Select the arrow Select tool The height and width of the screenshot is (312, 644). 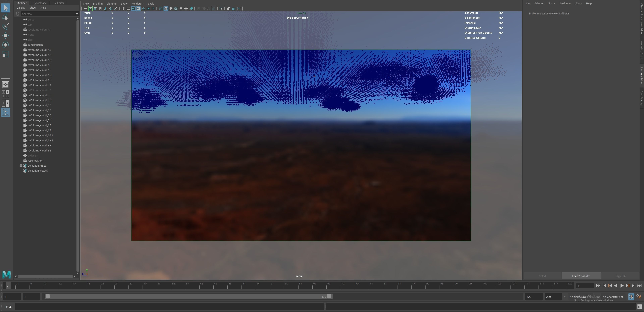coord(6,8)
